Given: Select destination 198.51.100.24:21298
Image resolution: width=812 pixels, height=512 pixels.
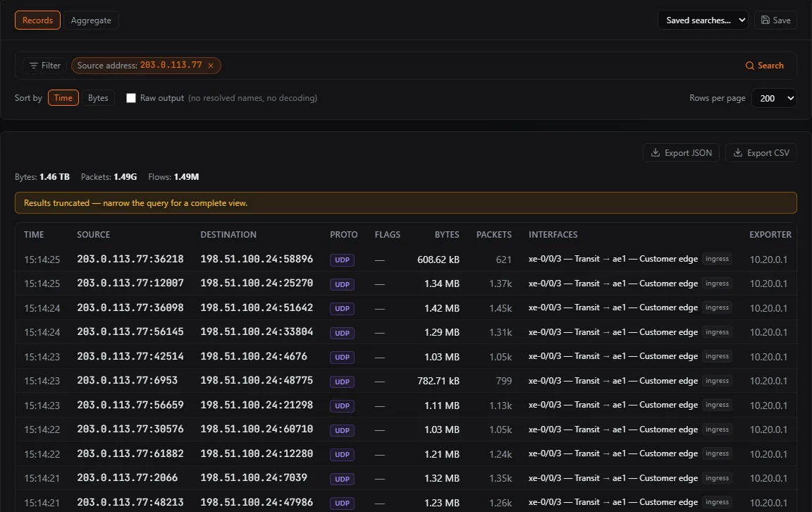Looking at the screenshot, I should tap(257, 405).
